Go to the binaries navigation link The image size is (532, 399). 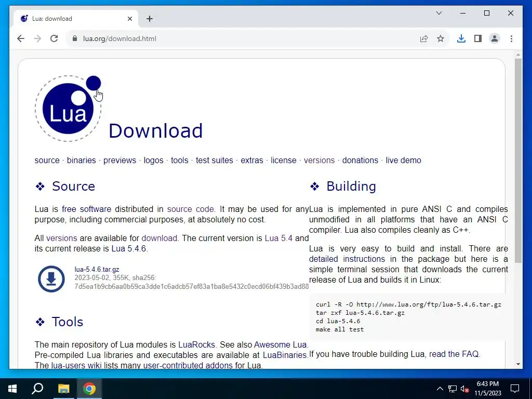pos(82,160)
